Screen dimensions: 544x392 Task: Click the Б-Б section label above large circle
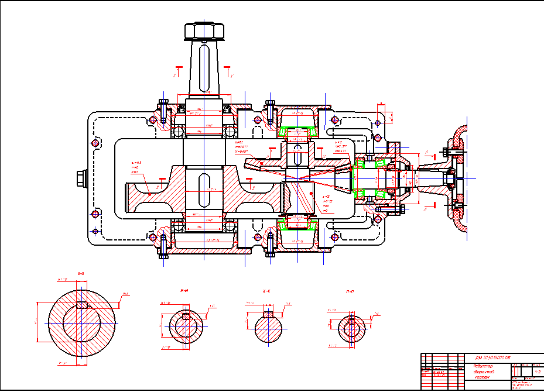[81, 273]
